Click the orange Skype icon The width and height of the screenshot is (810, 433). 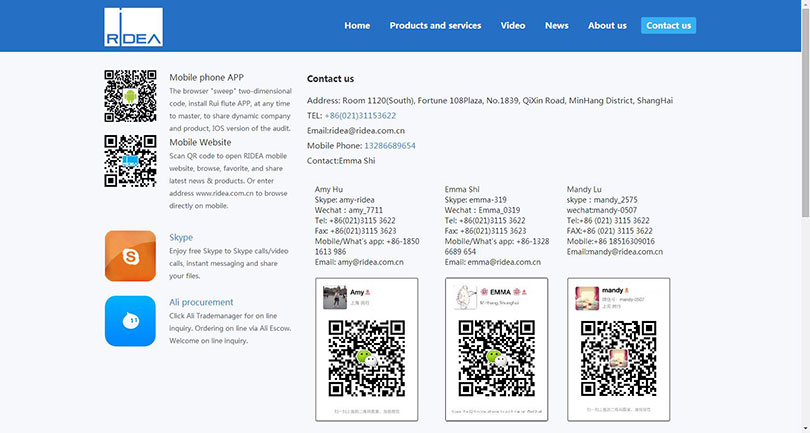[130, 256]
